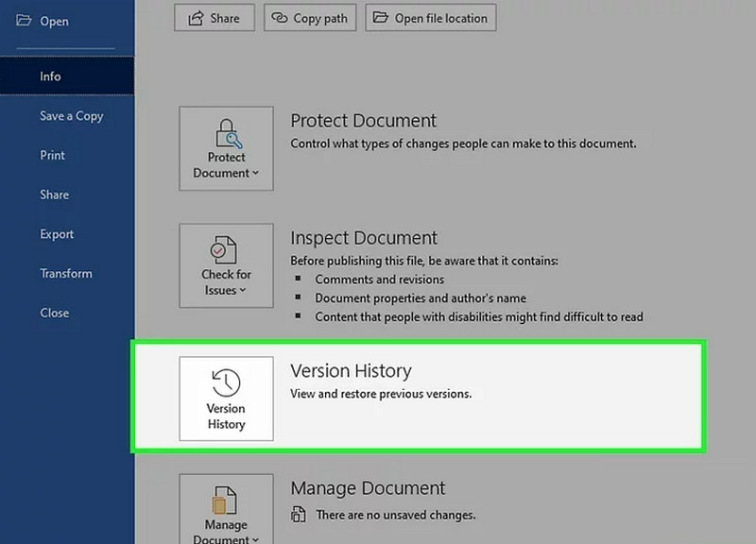Click the small document icon beside unsaved changes message
The width and height of the screenshot is (756, 544).
click(299, 515)
